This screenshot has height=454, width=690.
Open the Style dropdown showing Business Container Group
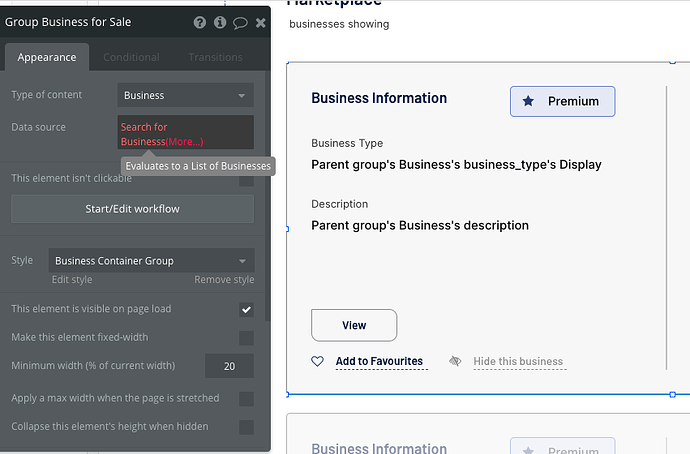coord(151,261)
